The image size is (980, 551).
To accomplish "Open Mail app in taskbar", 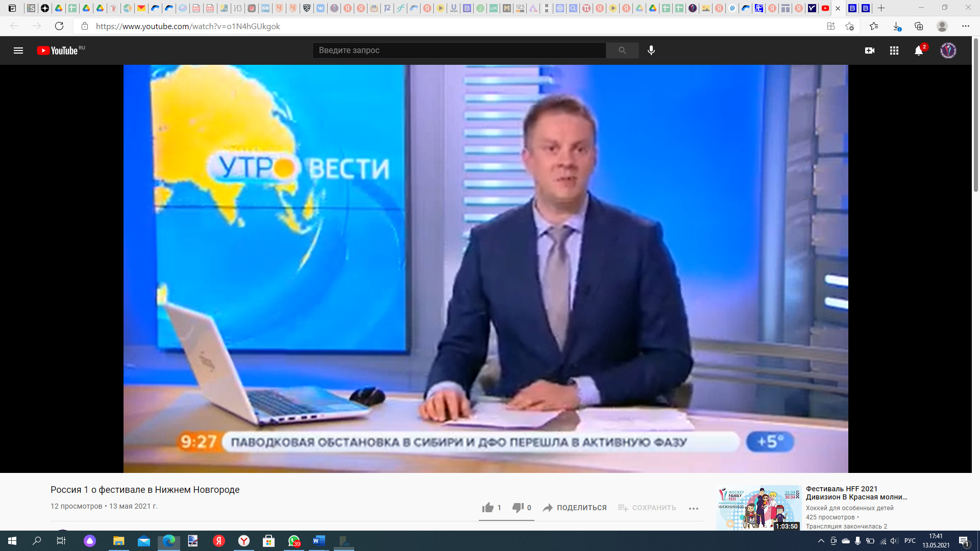I will (x=144, y=541).
